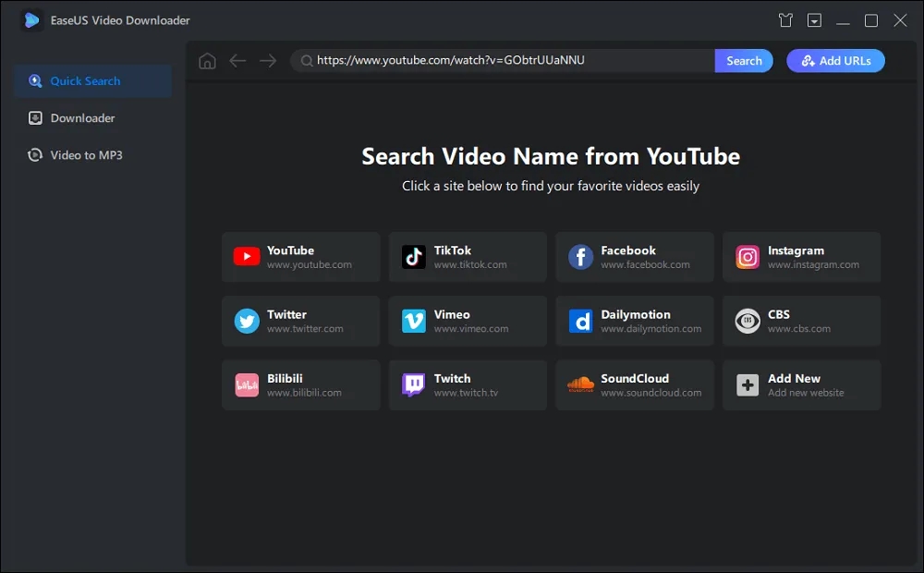The width and height of the screenshot is (924, 573).
Task: Open the Video to MP3 section
Action: pyautogui.click(x=85, y=154)
